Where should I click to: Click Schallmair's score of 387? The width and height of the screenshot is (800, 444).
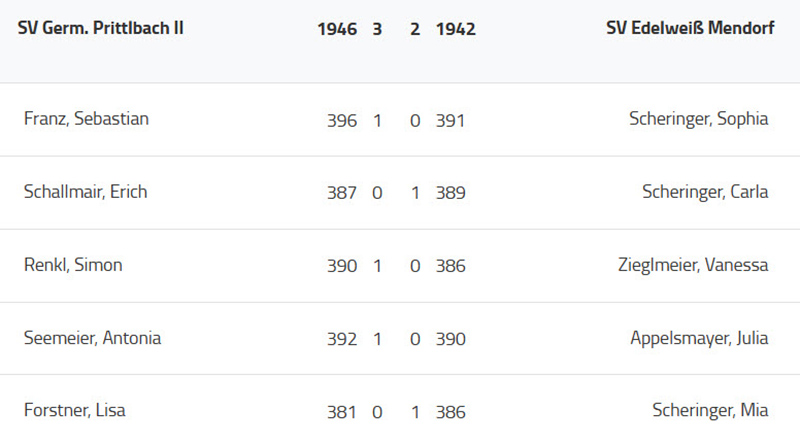341,193
